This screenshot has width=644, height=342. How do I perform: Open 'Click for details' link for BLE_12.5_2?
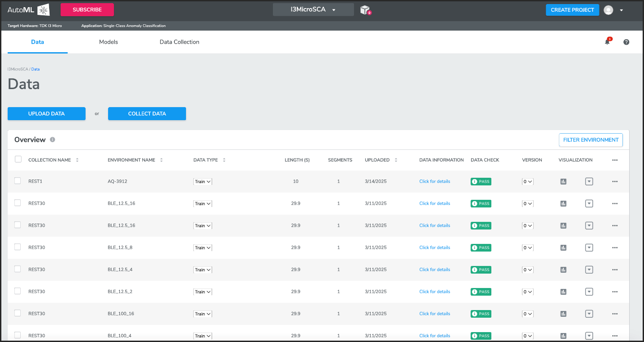[435, 292]
